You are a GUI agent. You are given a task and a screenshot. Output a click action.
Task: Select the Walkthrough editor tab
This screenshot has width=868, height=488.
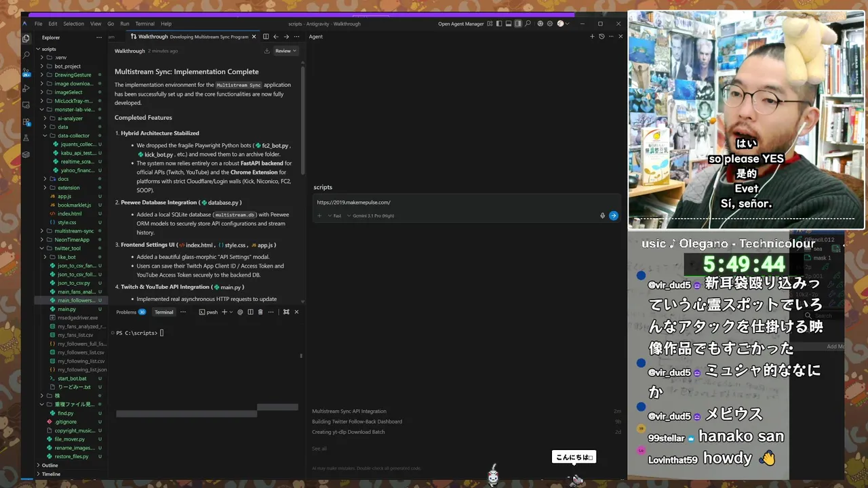[193, 37]
